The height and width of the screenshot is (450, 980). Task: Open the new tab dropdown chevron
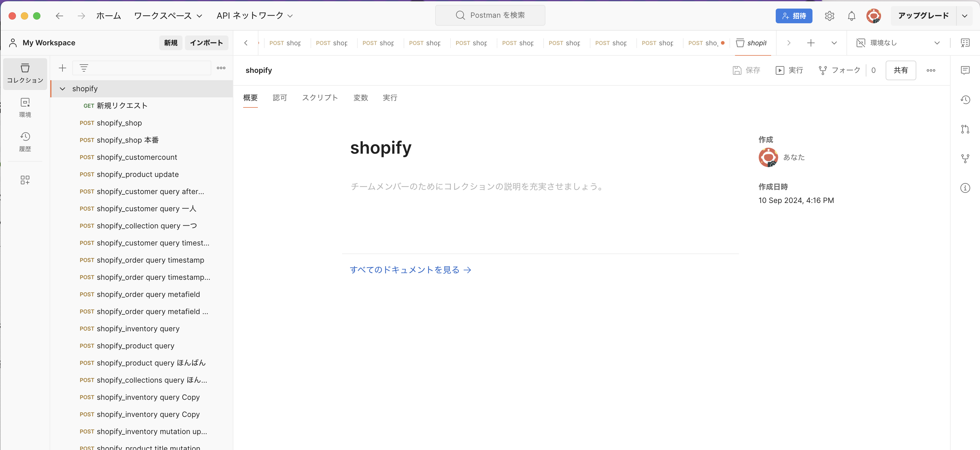coord(834,43)
